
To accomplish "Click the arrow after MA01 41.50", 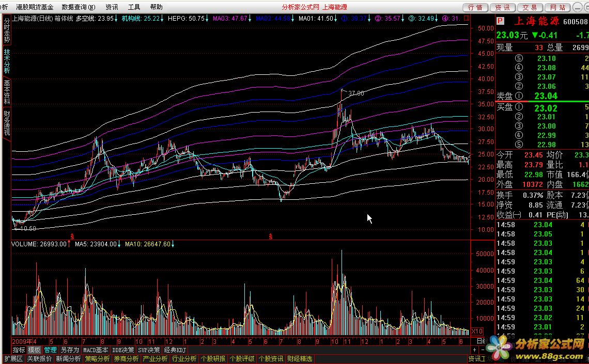I will [335, 19].
